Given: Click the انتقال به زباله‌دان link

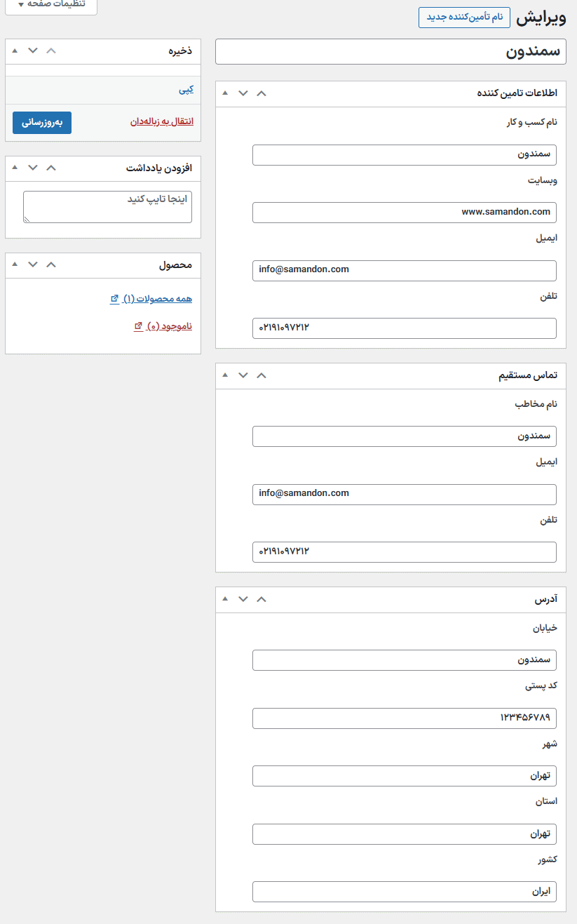Looking at the screenshot, I should click(x=162, y=121).
